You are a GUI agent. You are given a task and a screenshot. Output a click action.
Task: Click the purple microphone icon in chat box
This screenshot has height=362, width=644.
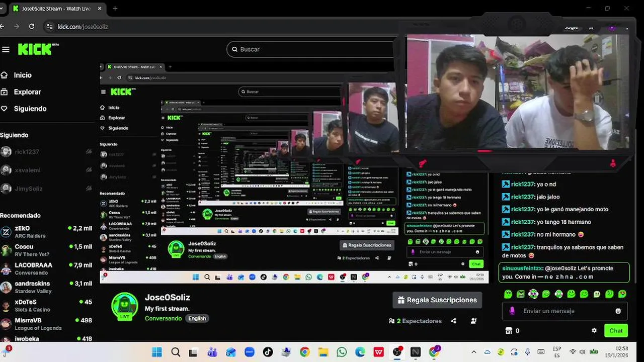click(512, 311)
